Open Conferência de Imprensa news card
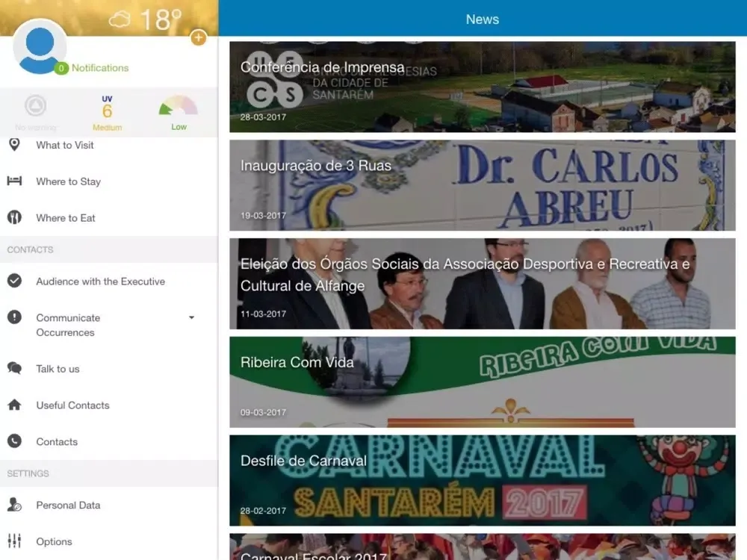The height and width of the screenshot is (560, 747). click(x=482, y=87)
